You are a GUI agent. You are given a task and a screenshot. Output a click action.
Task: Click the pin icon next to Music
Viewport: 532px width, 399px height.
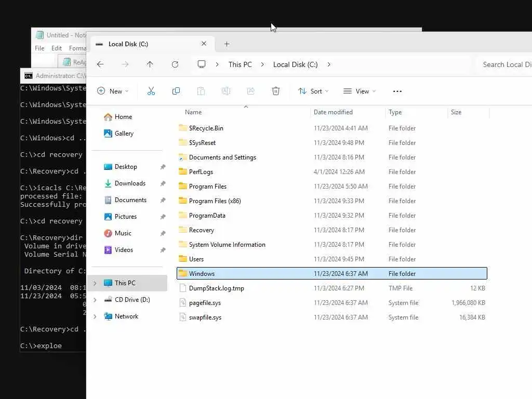[163, 233]
